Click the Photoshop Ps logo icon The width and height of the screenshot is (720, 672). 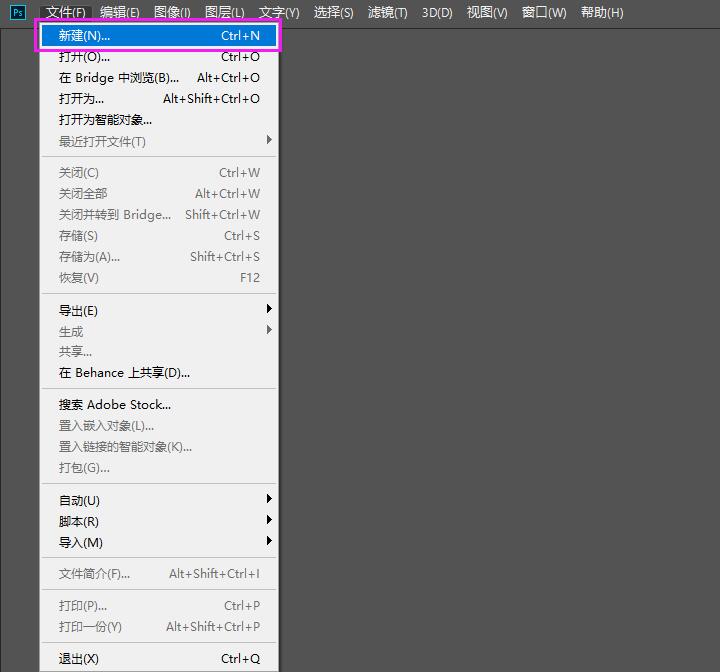click(18, 12)
